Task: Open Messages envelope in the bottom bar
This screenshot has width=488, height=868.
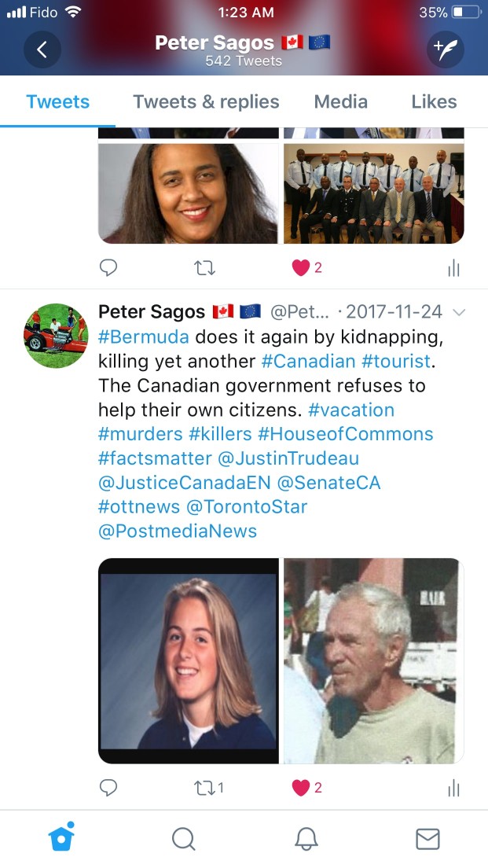Action: click(427, 839)
